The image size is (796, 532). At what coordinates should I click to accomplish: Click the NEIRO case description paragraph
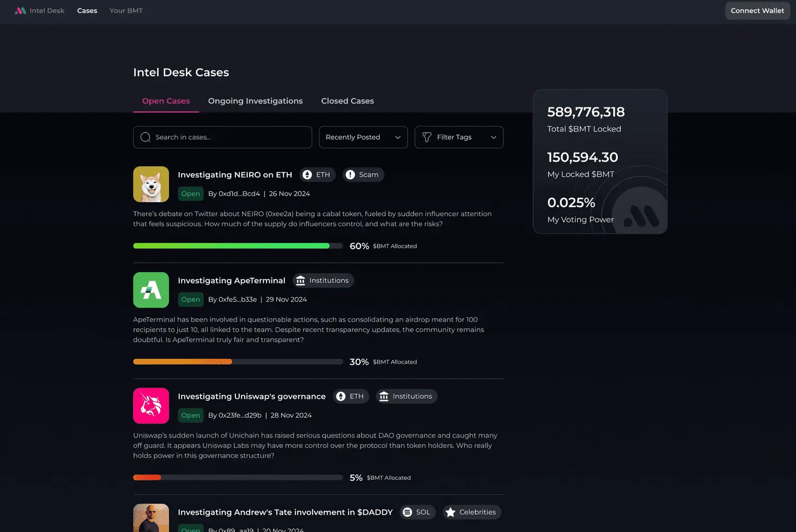pyautogui.click(x=312, y=219)
